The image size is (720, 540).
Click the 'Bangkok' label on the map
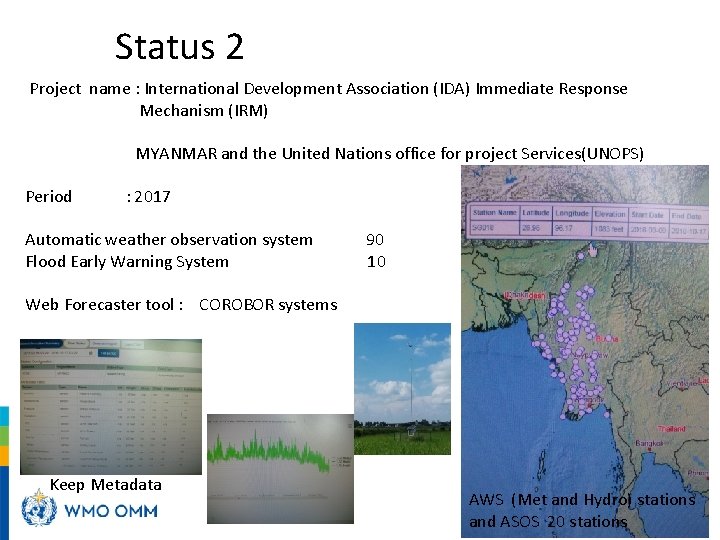[x=649, y=443]
